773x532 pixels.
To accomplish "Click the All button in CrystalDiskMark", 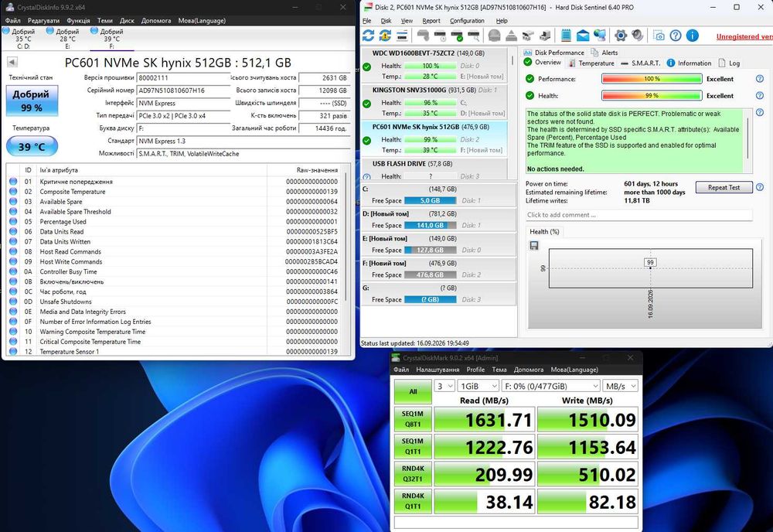I will tap(413, 391).
